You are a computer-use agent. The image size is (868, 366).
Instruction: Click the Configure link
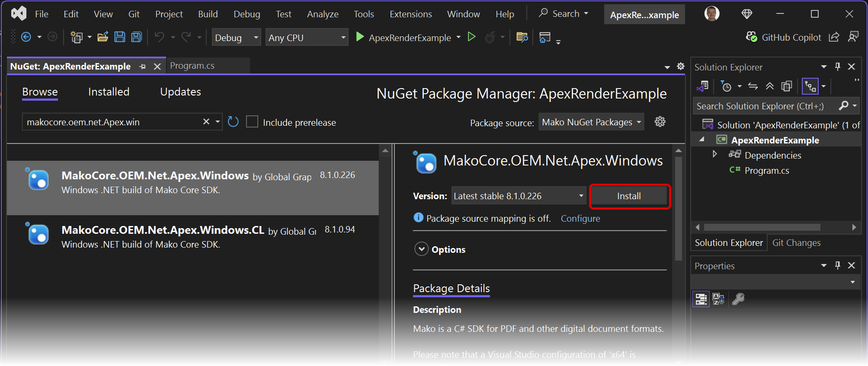click(580, 219)
